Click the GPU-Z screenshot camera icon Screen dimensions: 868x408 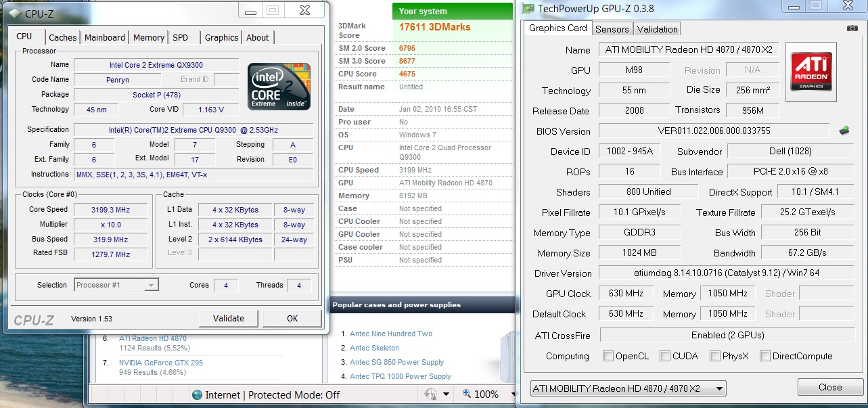tap(852, 28)
